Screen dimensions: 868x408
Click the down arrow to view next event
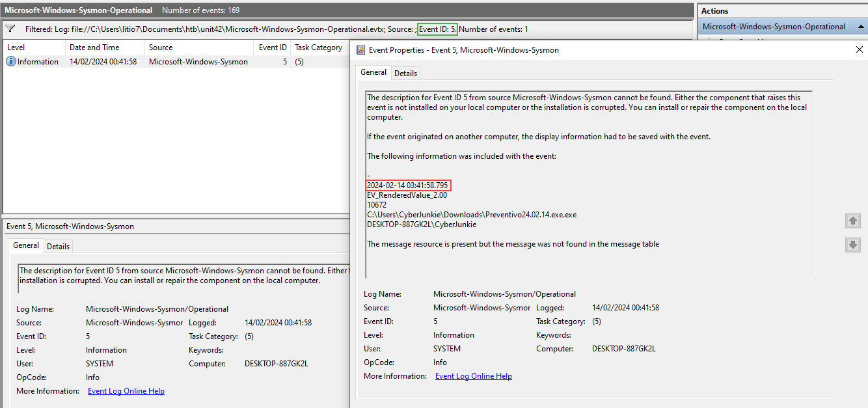853,245
